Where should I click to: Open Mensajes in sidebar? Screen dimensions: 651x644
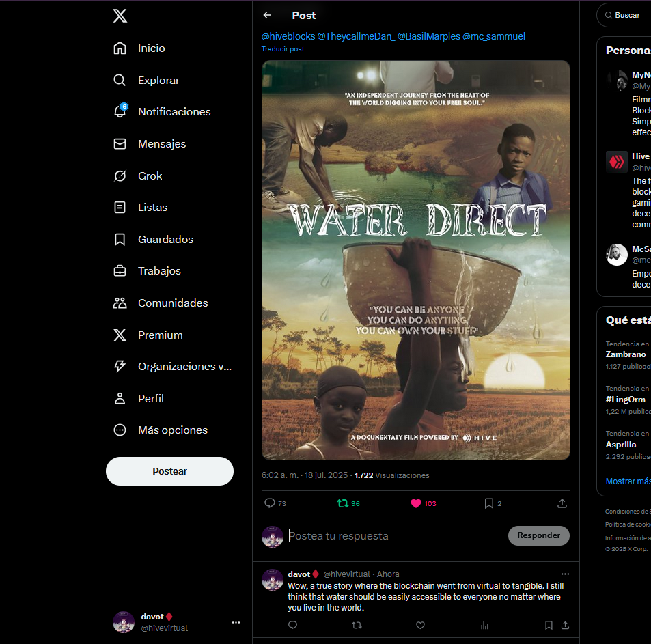[x=150, y=143]
